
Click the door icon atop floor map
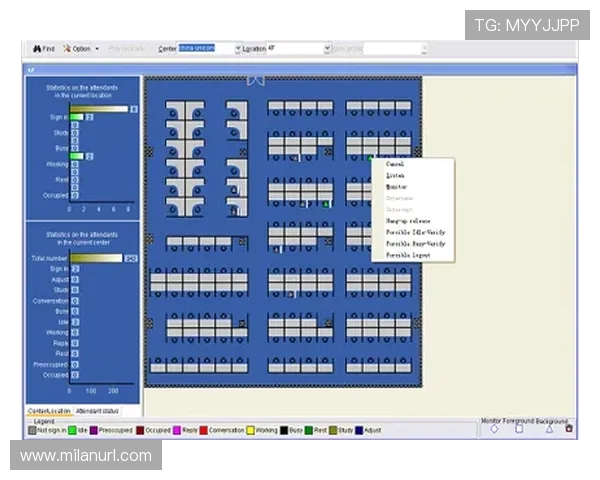click(256, 80)
